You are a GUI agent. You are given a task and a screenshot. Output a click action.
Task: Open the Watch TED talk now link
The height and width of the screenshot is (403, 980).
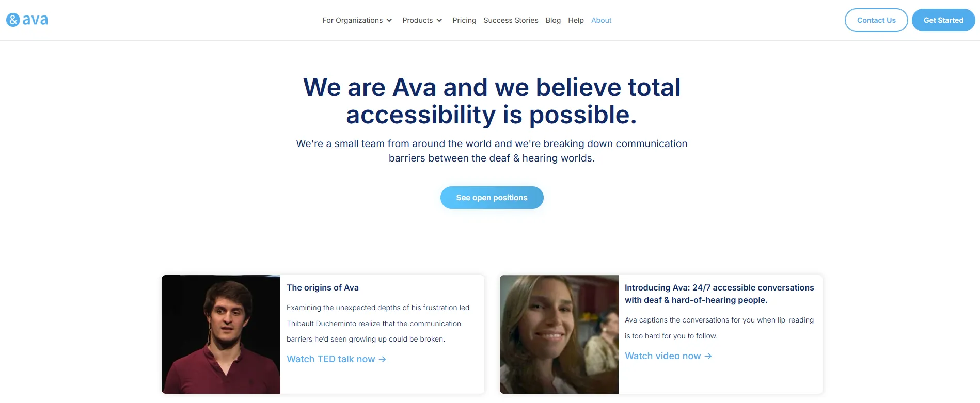336,359
